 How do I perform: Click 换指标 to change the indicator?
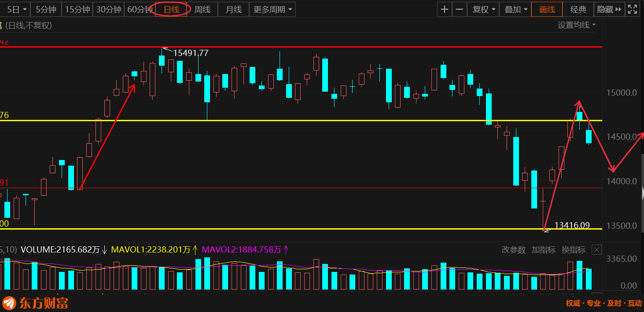pyautogui.click(x=574, y=250)
